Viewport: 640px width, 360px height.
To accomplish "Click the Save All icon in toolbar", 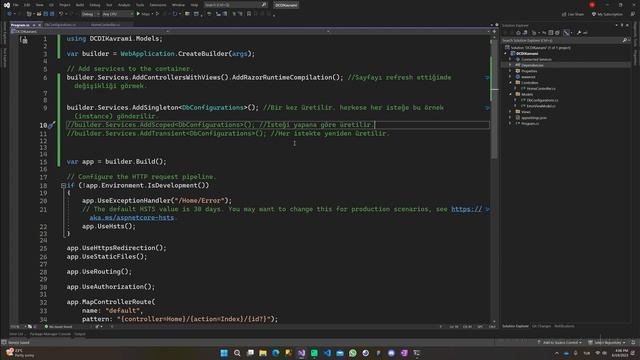I will pos(52,14).
